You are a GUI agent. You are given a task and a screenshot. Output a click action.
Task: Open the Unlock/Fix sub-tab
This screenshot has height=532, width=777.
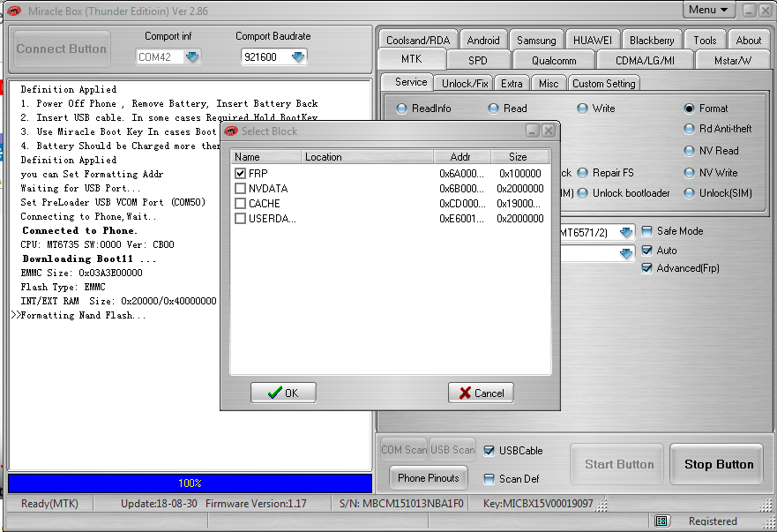pos(465,83)
